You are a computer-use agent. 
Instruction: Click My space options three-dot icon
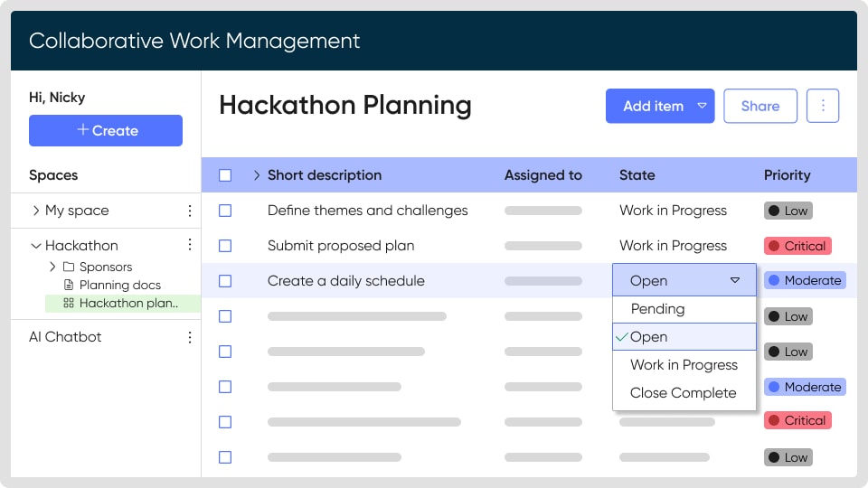pyautogui.click(x=190, y=211)
